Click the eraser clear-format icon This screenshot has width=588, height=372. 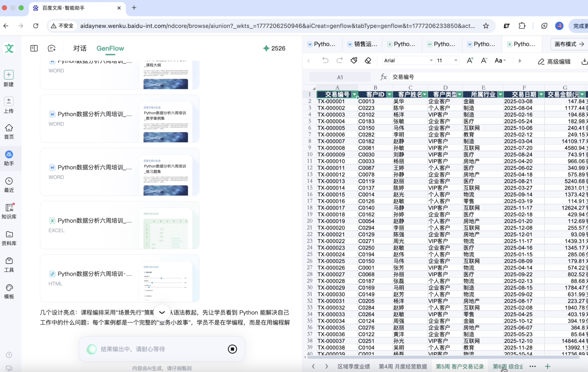click(368, 60)
